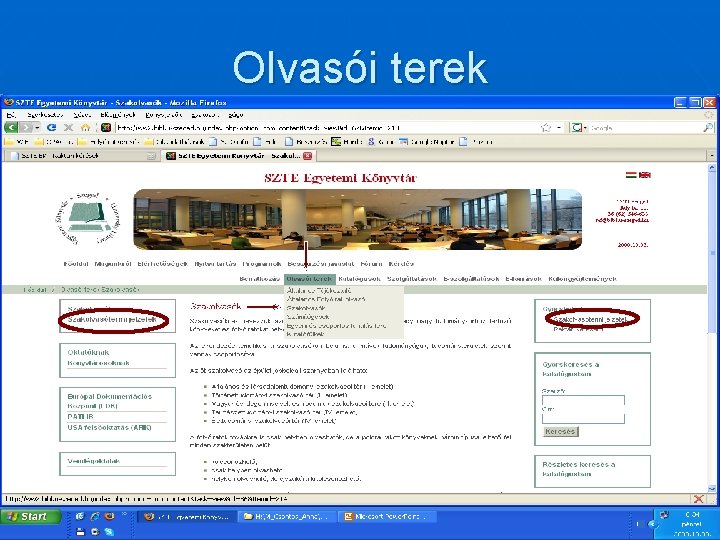The image size is (720, 540).
Task: Focus the Firefox URL address bar
Action: [326, 128]
